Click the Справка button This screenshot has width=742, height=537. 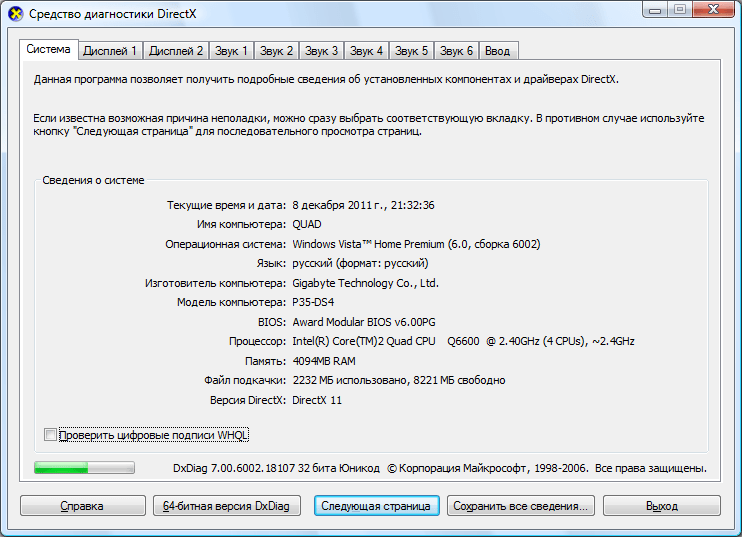click(x=83, y=506)
